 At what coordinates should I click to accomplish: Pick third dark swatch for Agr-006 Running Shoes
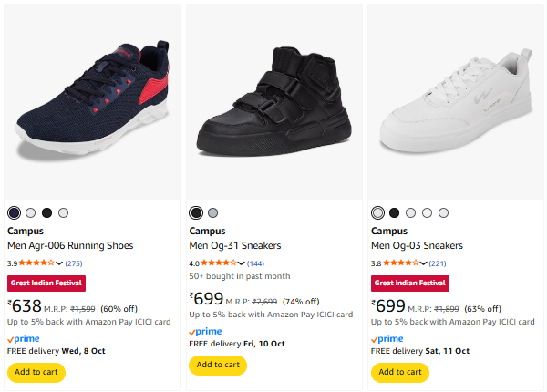46,212
